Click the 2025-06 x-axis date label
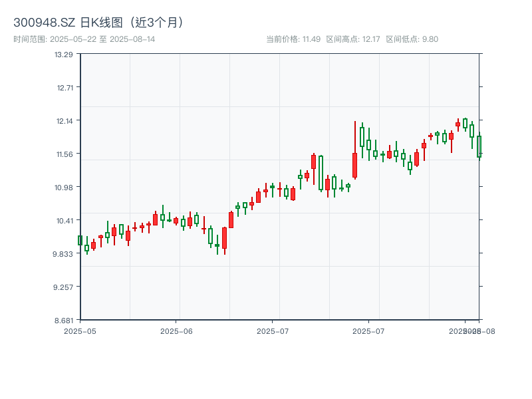 [176, 331]
